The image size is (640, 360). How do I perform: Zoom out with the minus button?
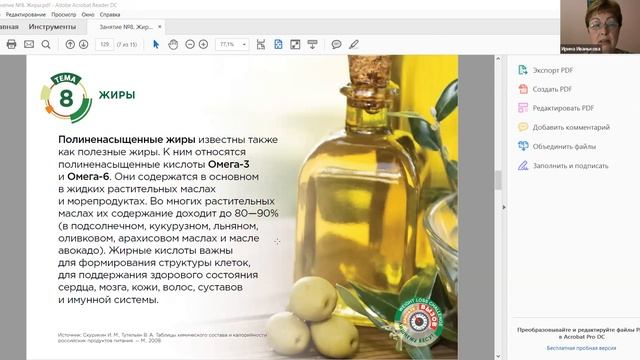(x=190, y=44)
